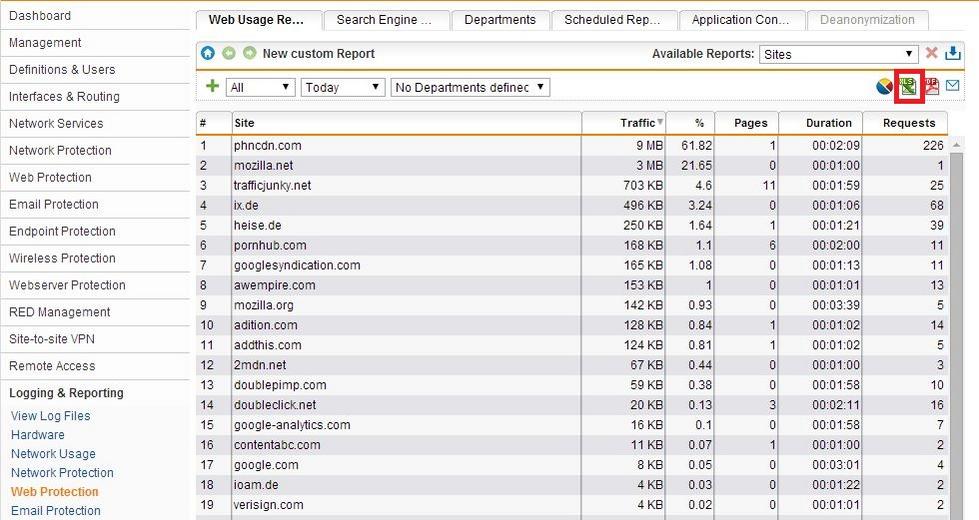Switch to the Search Engine tab
This screenshot has width=979, height=520.
tap(386, 20)
